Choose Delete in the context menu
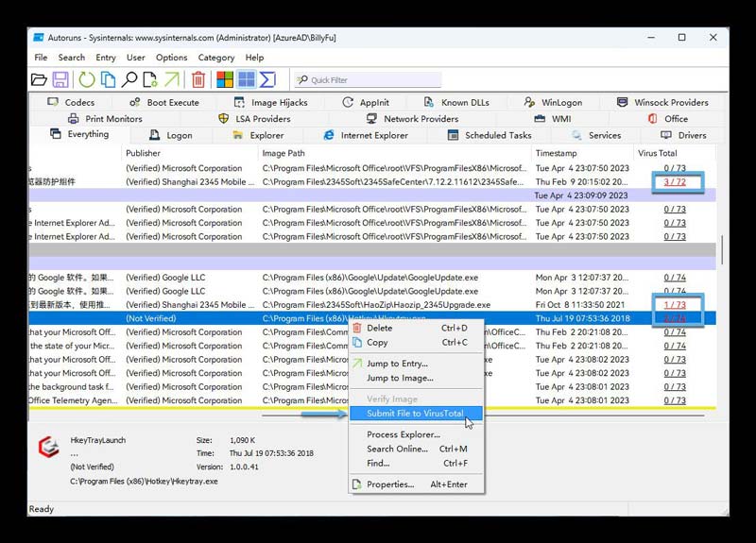The width and height of the screenshot is (756, 543). [416, 328]
